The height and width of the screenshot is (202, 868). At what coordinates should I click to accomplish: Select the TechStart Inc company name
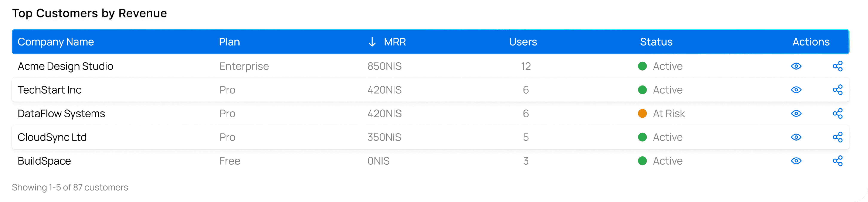coord(49,90)
